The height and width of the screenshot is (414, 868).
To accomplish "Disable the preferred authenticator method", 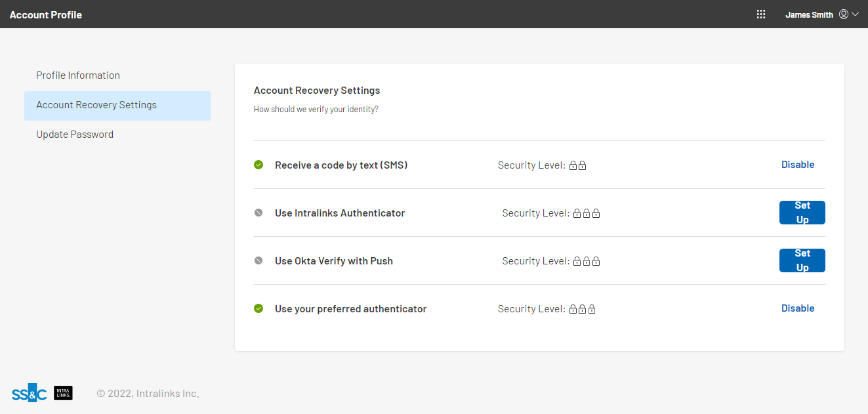I will click(798, 308).
